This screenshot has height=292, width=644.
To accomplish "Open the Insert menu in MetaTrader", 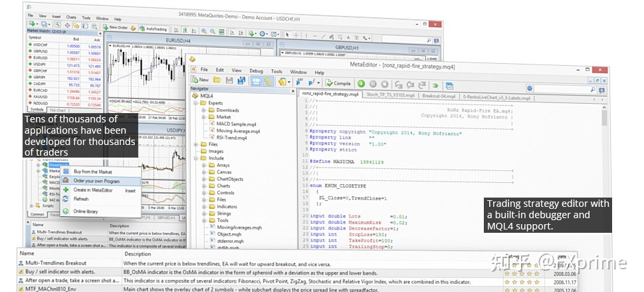I will click(x=56, y=17).
